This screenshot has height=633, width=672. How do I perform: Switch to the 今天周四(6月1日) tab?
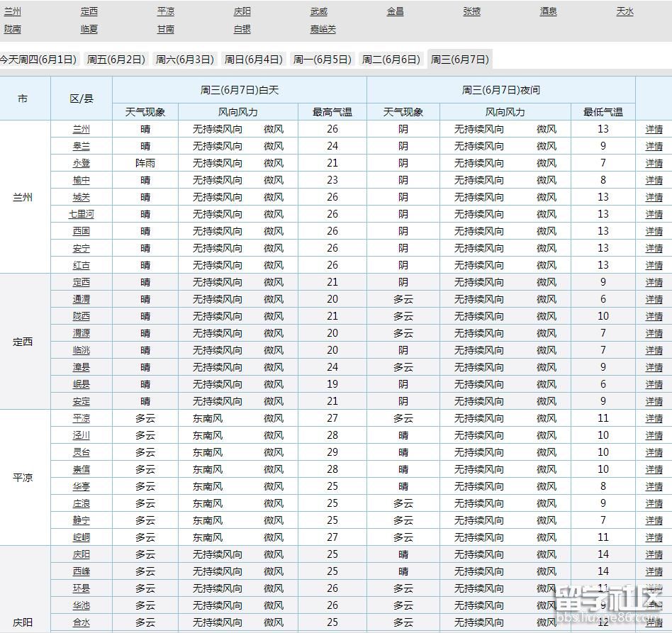click(39, 60)
